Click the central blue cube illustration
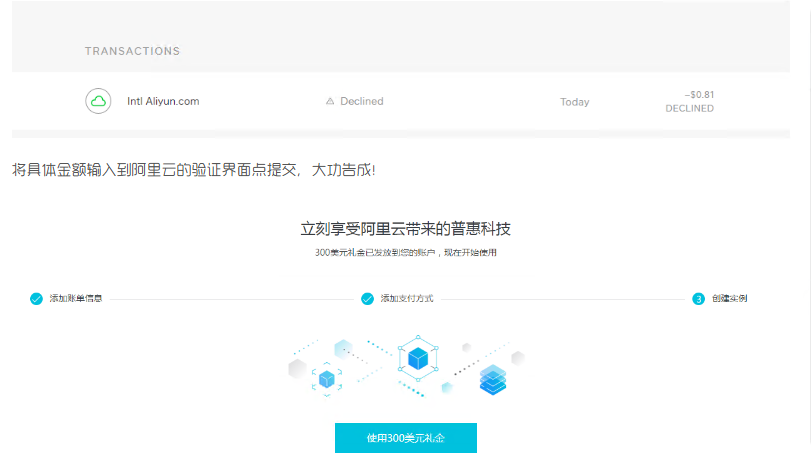 pyautogui.click(x=418, y=358)
